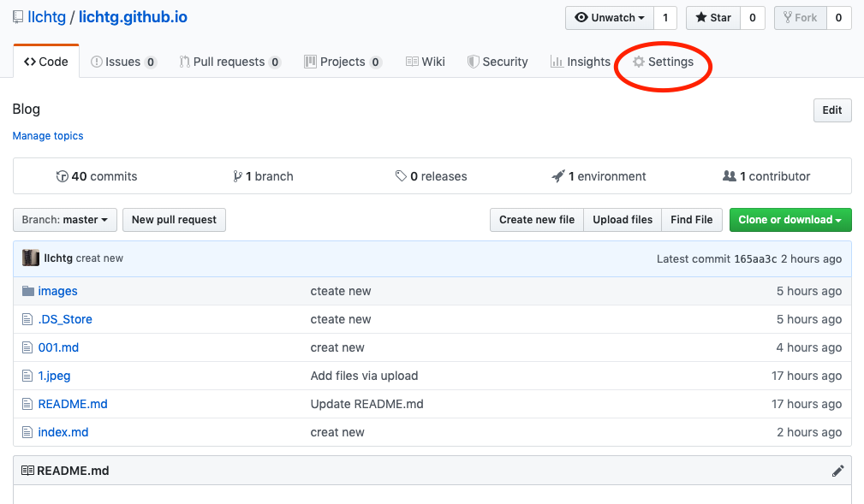Click the images folder icon
Viewport: 864px width, 504px height.
click(x=28, y=291)
